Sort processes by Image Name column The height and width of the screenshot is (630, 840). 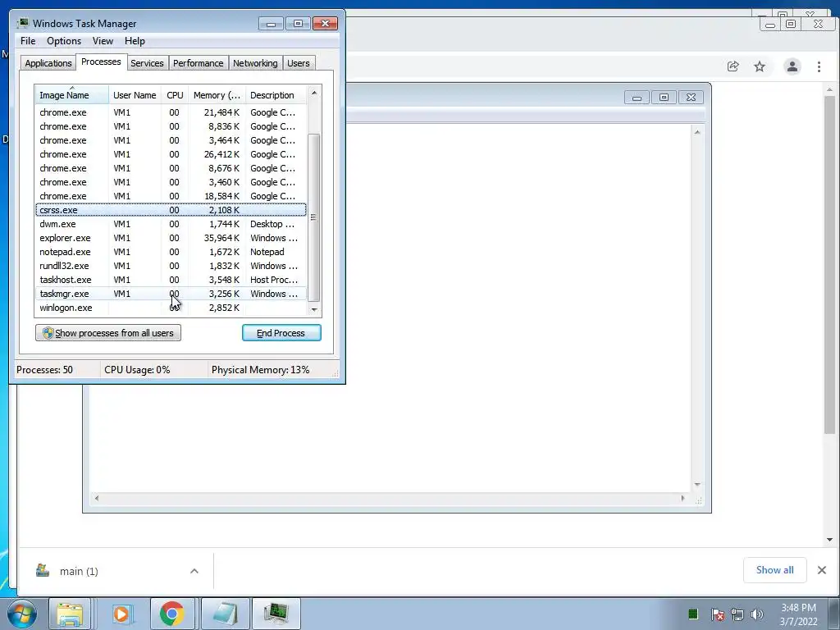tap(72, 95)
